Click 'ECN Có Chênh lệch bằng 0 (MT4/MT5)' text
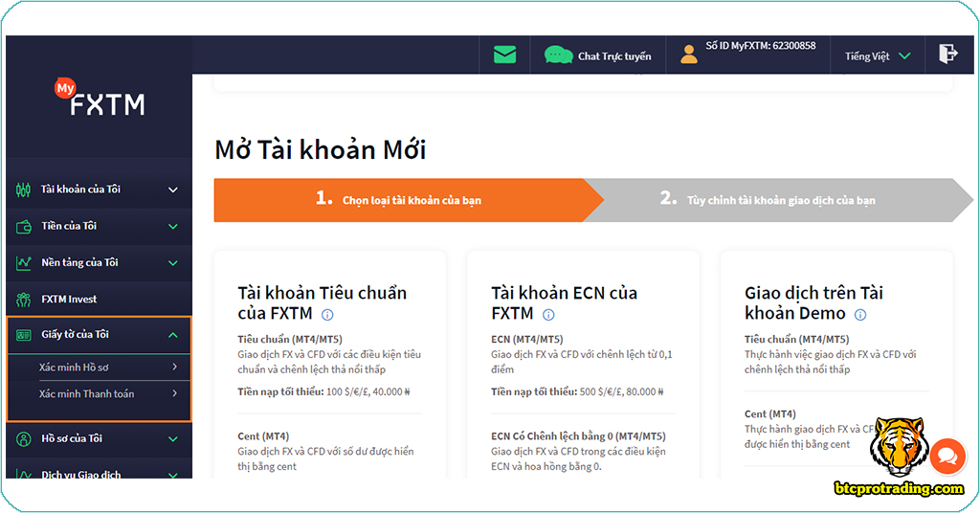Image resolution: width=980 pixels, height=513 pixels. tap(578, 436)
